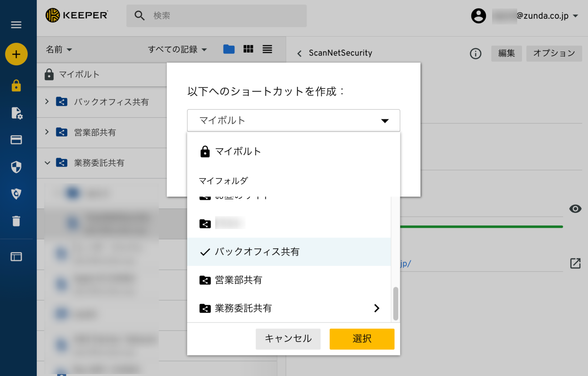Viewport: 588px width, 376px height.
Task: Uncheck バックオフィス共有 in the shortcut list
Action: click(x=257, y=252)
